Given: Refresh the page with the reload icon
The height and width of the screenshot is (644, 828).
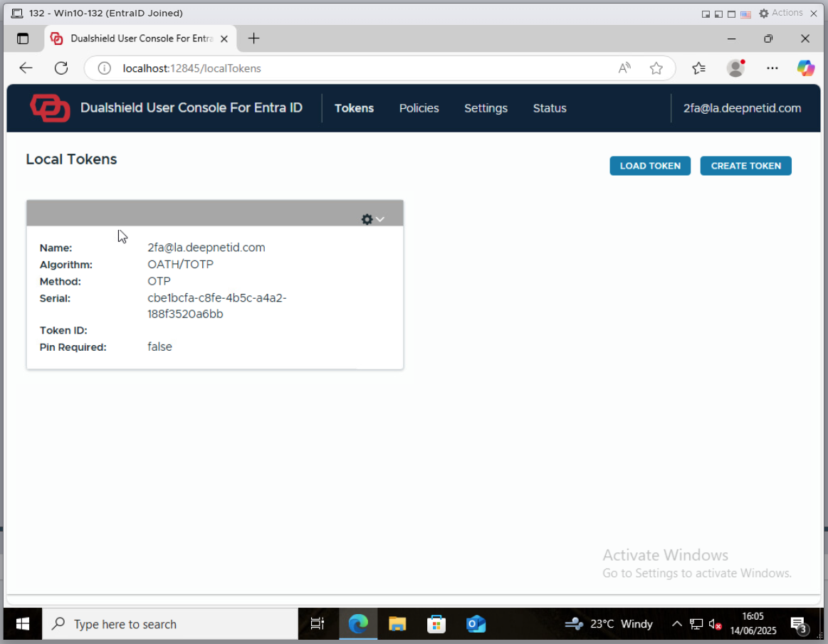Looking at the screenshot, I should pyautogui.click(x=61, y=68).
